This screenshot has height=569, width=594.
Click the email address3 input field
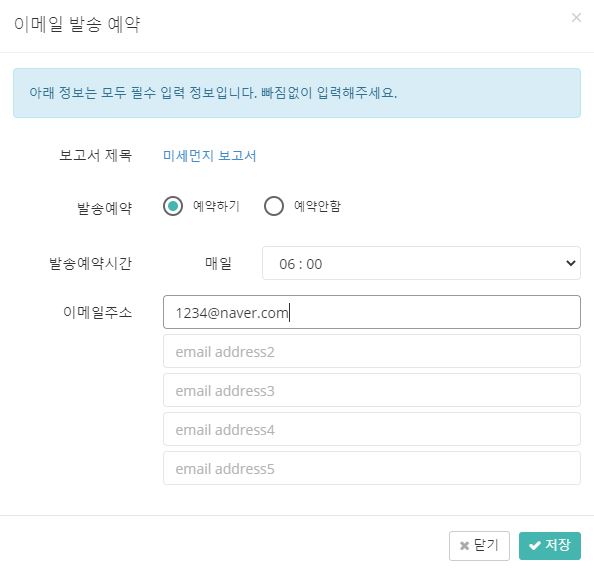372,390
